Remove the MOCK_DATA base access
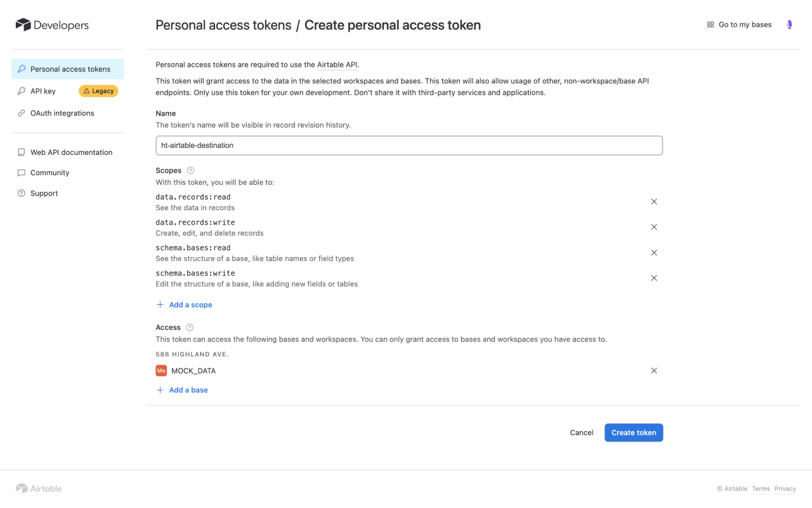Viewport: 812px width, 508px height. pyautogui.click(x=654, y=371)
